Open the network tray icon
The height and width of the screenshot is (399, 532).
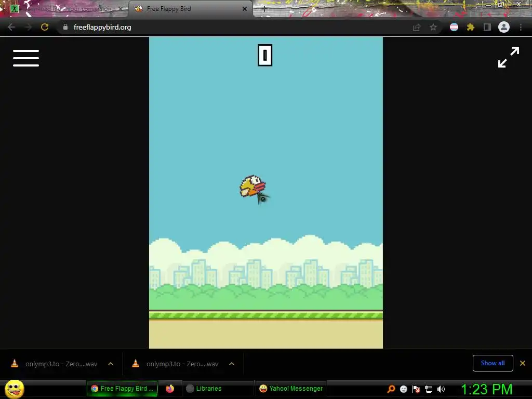click(429, 389)
